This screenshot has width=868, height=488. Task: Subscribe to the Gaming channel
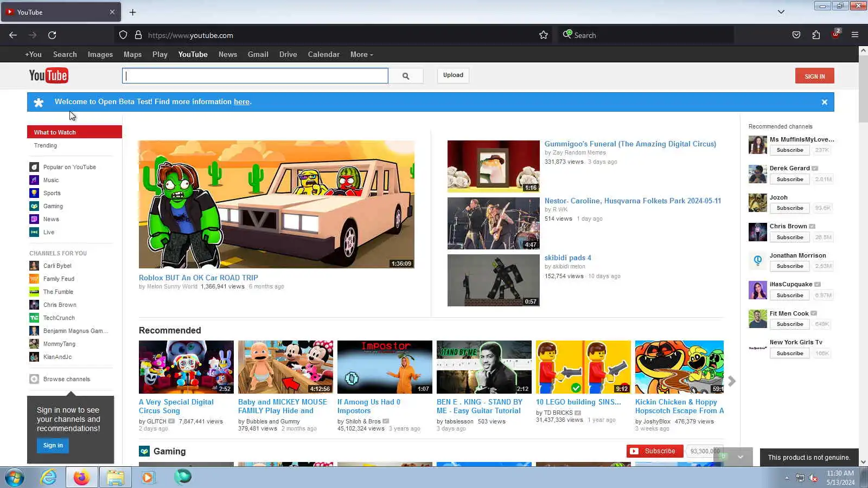[655, 451]
